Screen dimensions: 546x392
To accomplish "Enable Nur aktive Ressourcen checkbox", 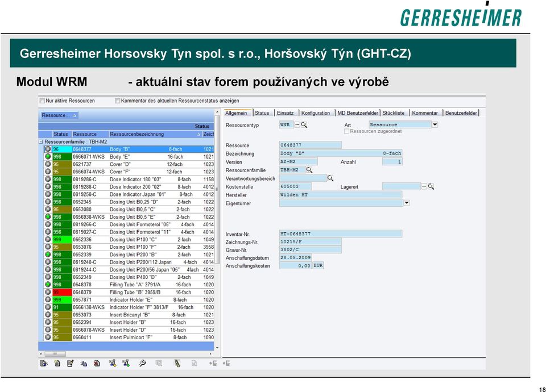I will tap(42, 101).
